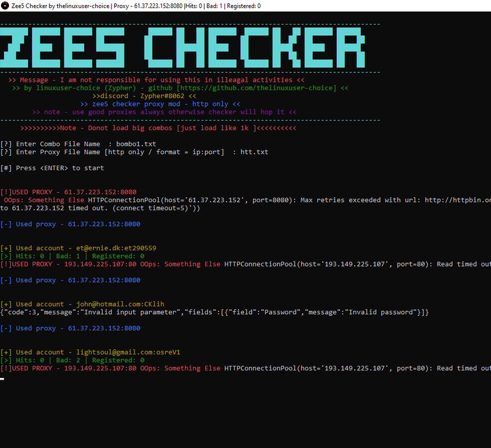Click the 'Donot load big combos' note
This screenshot has height=448, width=491.
[x=158, y=128]
